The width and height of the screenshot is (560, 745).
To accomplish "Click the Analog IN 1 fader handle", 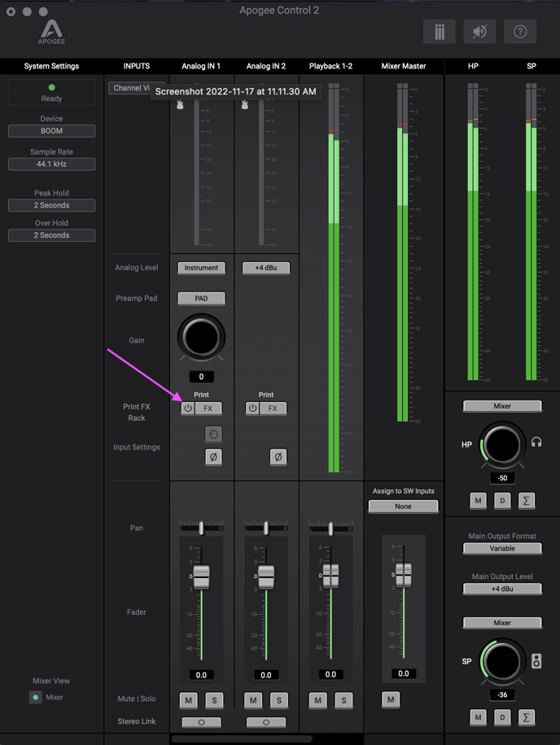I will tap(201, 576).
